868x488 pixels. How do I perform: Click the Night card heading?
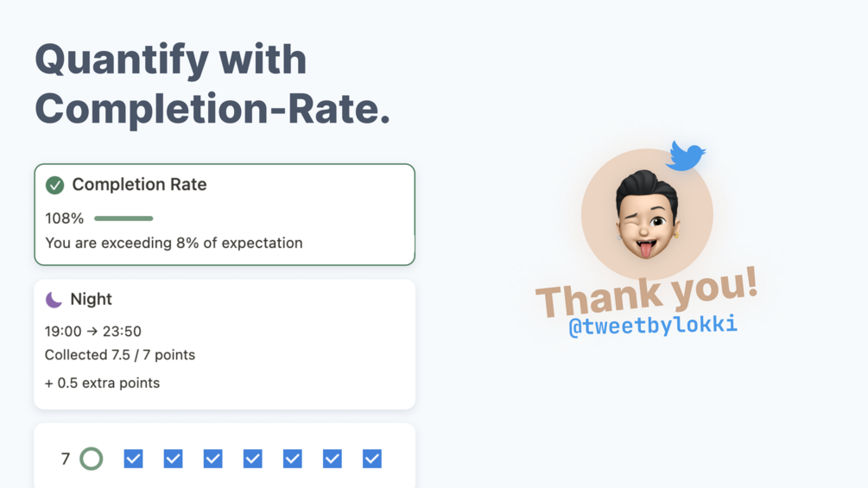click(x=92, y=300)
